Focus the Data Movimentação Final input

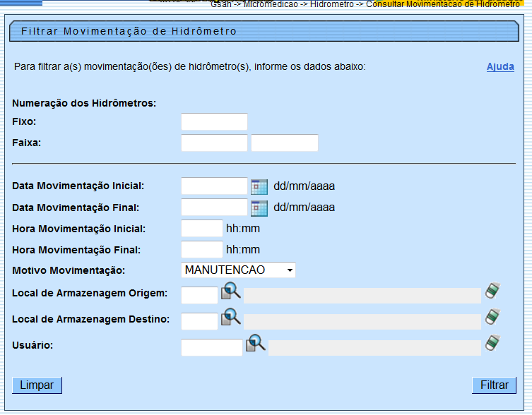tap(214, 207)
